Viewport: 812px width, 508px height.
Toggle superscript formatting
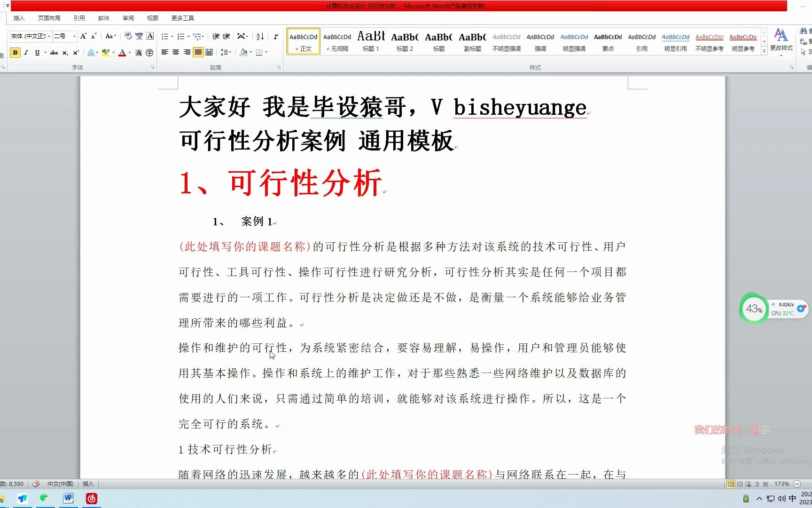[76, 53]
